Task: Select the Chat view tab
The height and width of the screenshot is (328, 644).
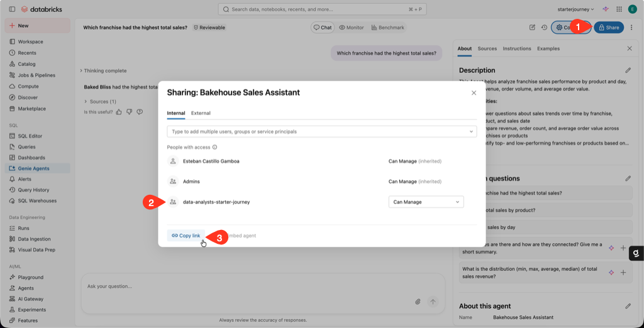Action: pyautogui.click(x=323, y=28)
